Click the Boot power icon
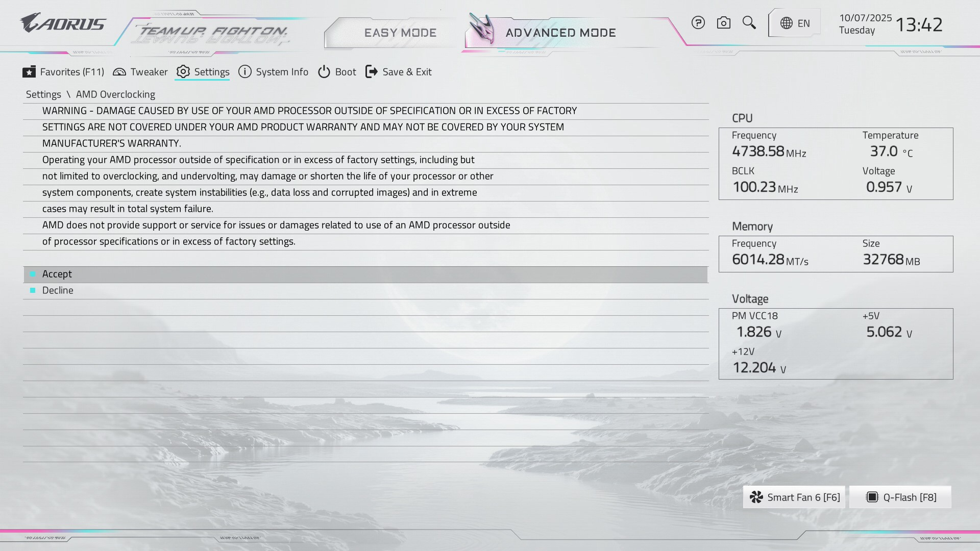Viewport: 980px width, 551px height. 324,72
